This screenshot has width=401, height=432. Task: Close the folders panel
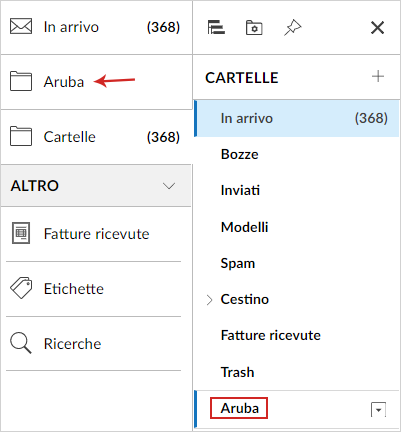377,28
